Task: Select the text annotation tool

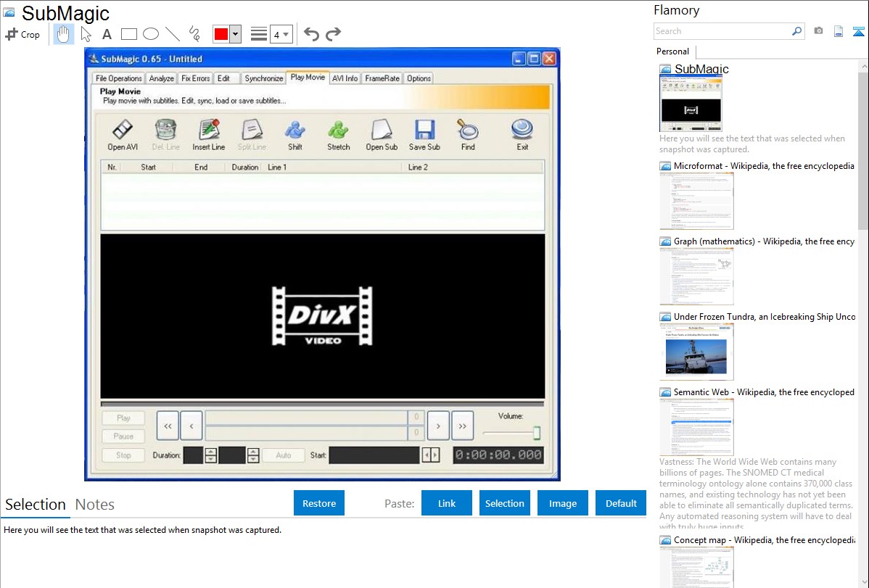Action: pos(107,34)
